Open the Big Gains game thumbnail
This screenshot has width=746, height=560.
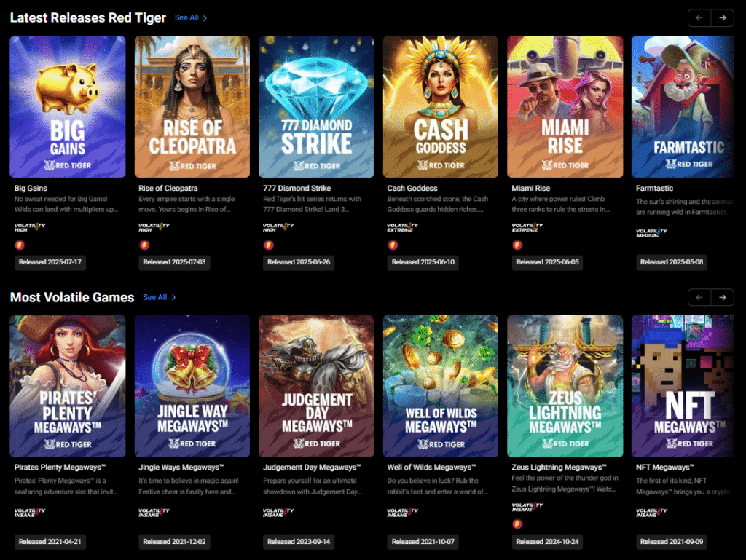pos(68,107)
